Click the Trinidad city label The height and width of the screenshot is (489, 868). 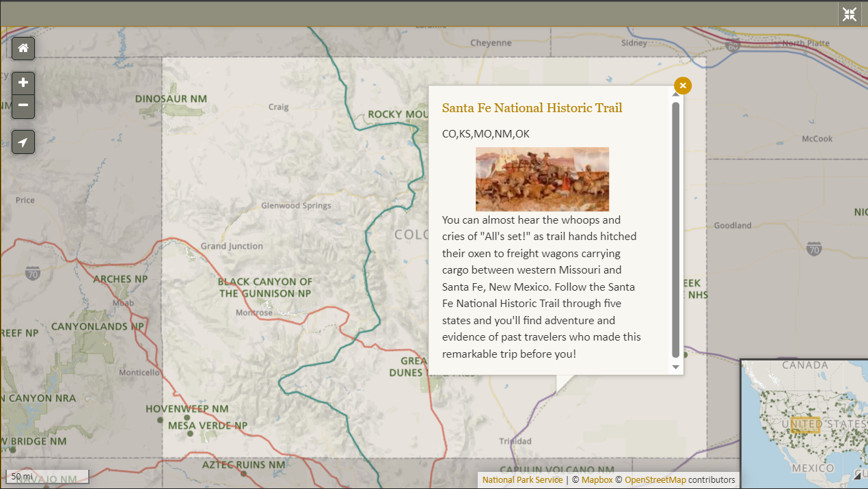[515, 441]
